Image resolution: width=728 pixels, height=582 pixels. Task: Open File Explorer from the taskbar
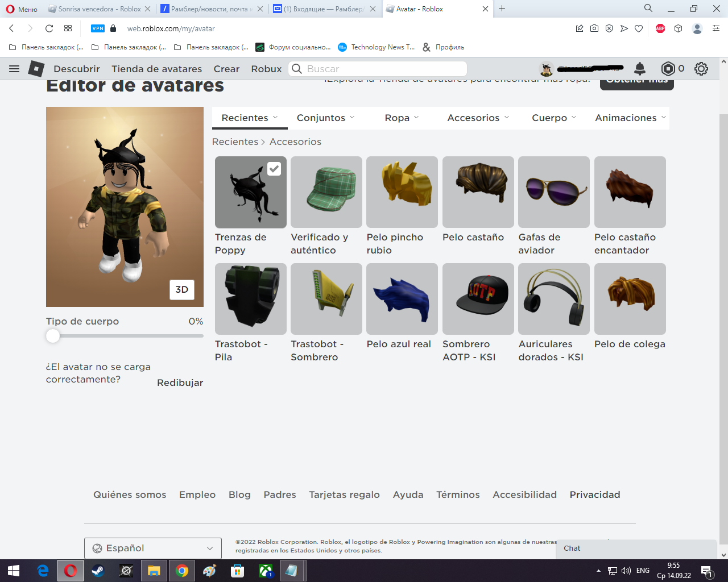tap(154, 571)
